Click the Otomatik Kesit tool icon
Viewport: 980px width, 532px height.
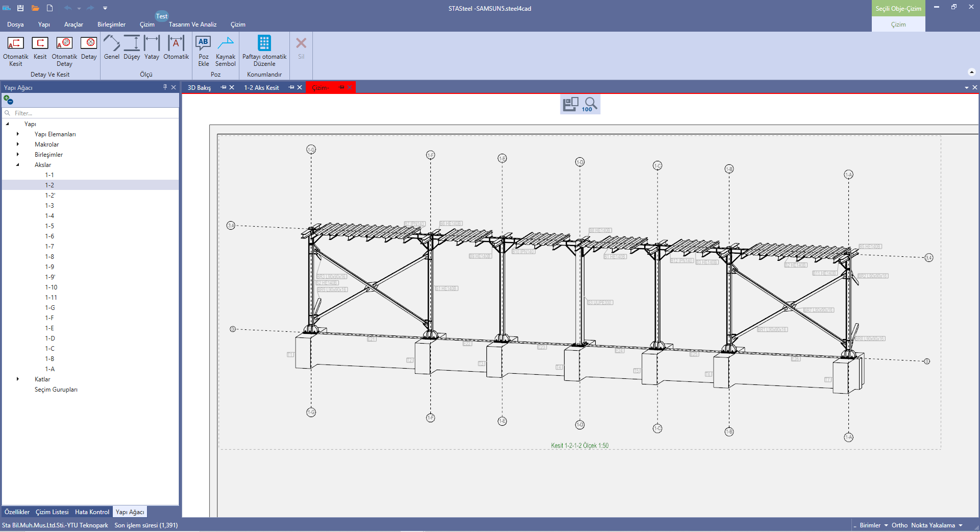point(15,43)
